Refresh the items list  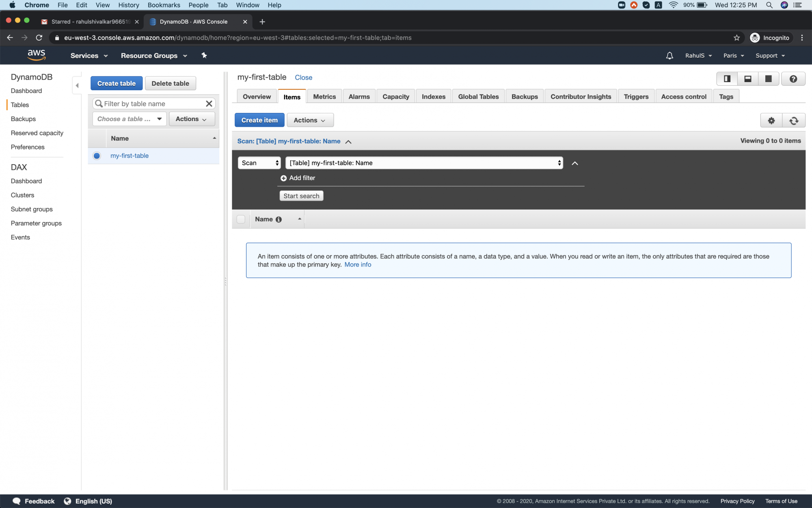[x=794, y=120]
